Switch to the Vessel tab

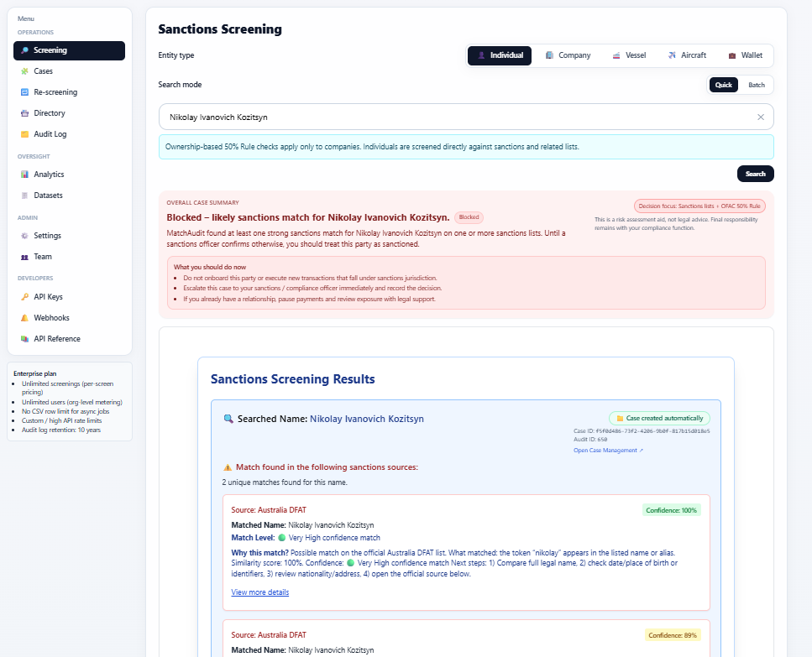(629, 55)
